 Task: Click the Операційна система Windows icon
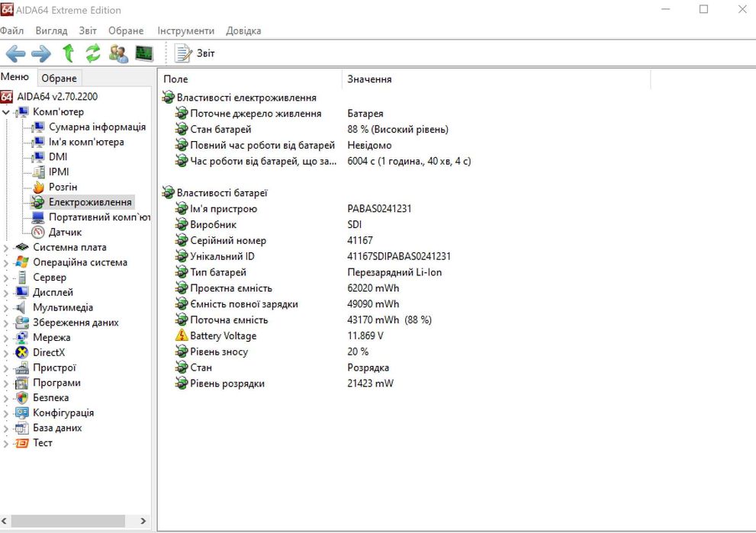(21, 262)
